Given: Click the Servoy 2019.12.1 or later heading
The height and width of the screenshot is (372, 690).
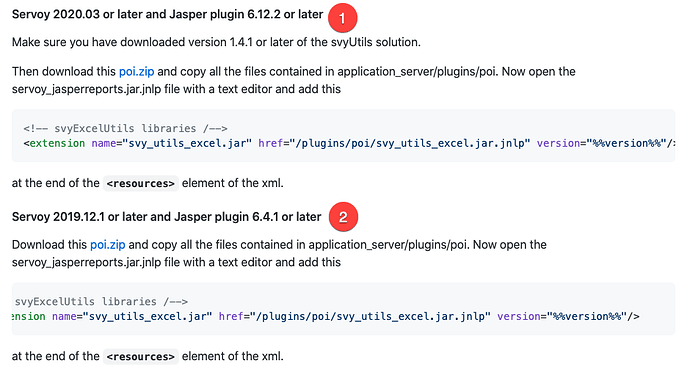Looking at the screenshot, I should pos(166,217).
